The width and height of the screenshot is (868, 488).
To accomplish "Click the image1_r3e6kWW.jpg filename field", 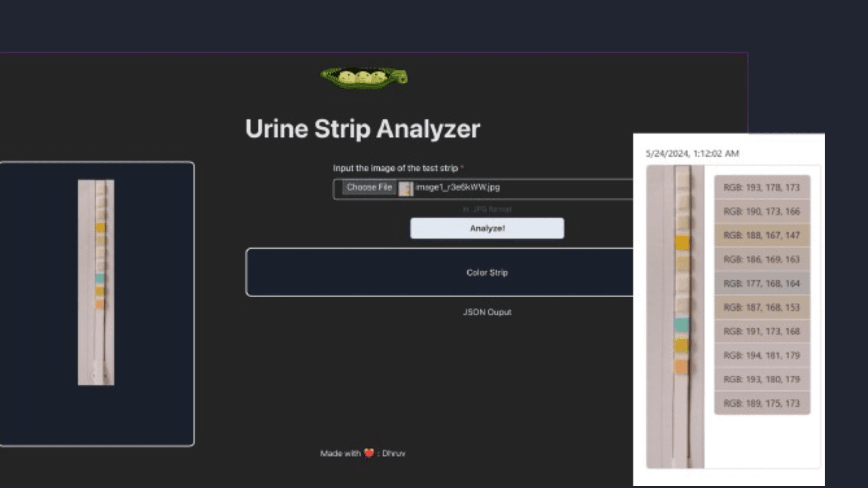I will coord(457,187).
